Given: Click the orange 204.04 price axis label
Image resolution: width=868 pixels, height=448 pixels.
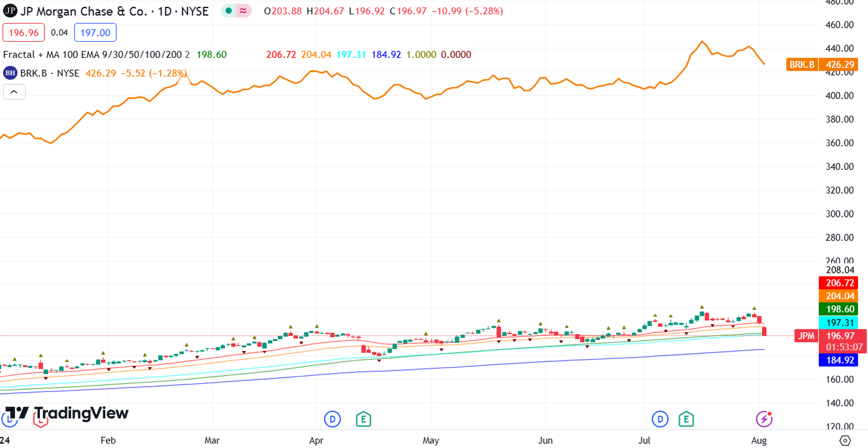Looking at the screenshot, I should [838, 295].
